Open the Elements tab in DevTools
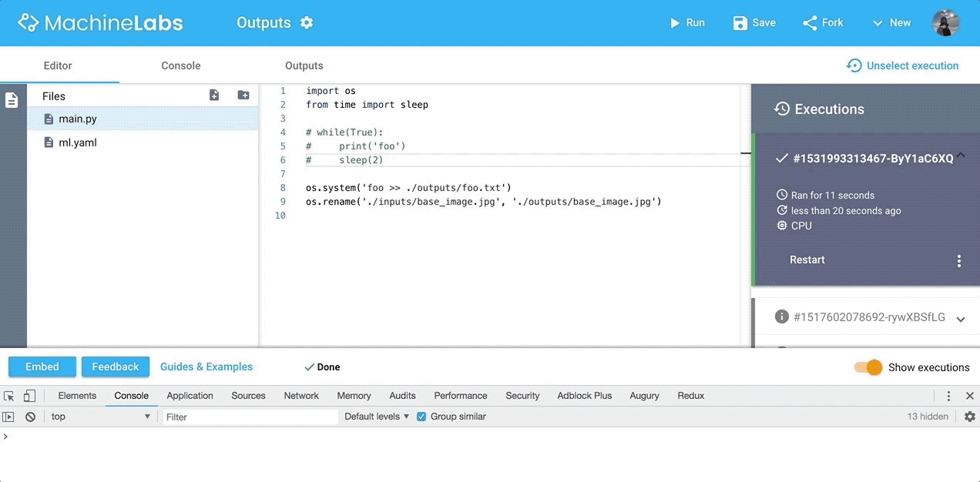The image size is (980, 482). point(77,395)
